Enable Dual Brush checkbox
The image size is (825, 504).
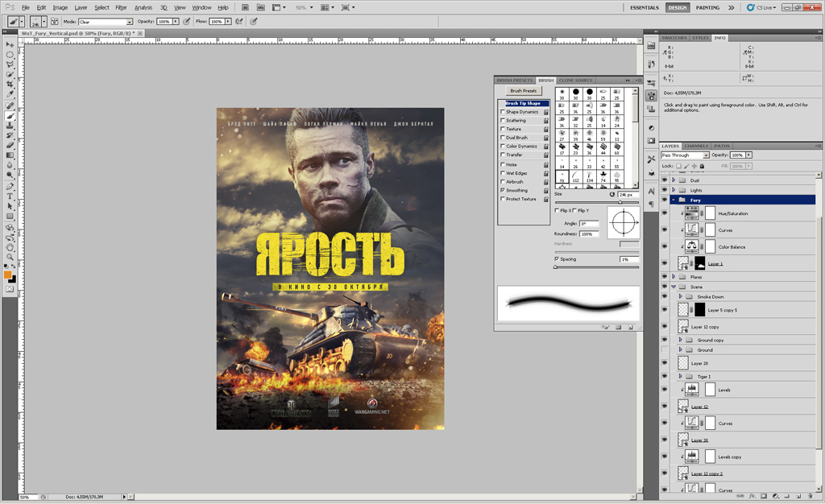[503, 137]
